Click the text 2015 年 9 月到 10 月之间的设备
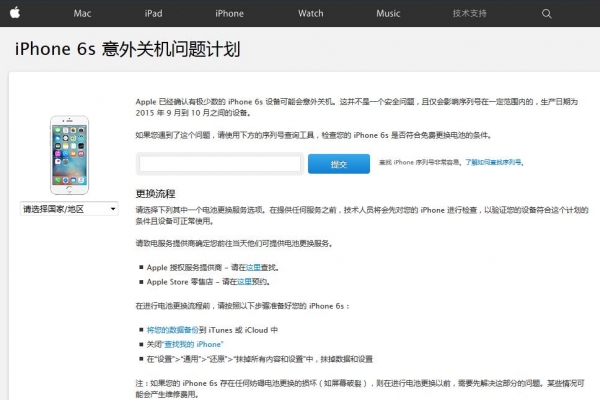Viewport: 600px width, 400px height. click(x=193, y=113)
